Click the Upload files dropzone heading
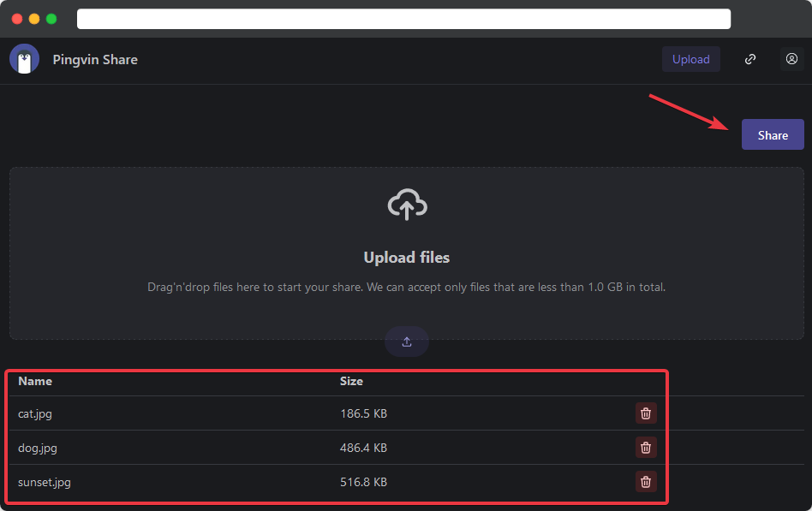The width and height of the screenshot is (812, 511). click(x=407, y=258)
